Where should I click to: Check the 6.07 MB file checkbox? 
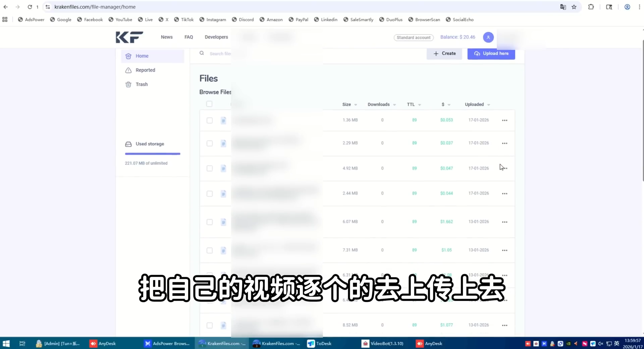pyautogui.click(x=210, y=222)
